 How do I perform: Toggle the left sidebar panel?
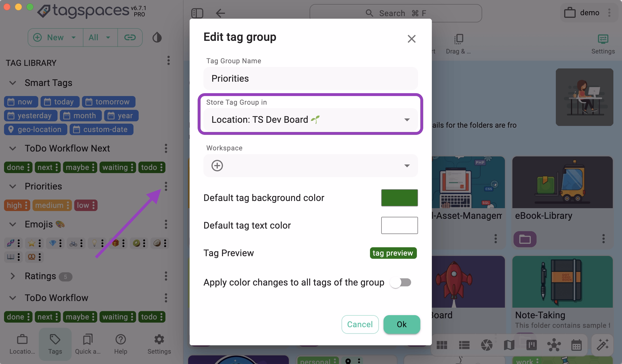(197, 13)
